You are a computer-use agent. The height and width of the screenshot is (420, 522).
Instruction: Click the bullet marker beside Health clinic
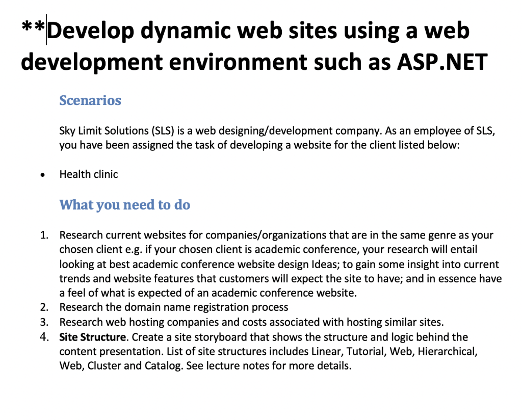(x=43, y=174)
